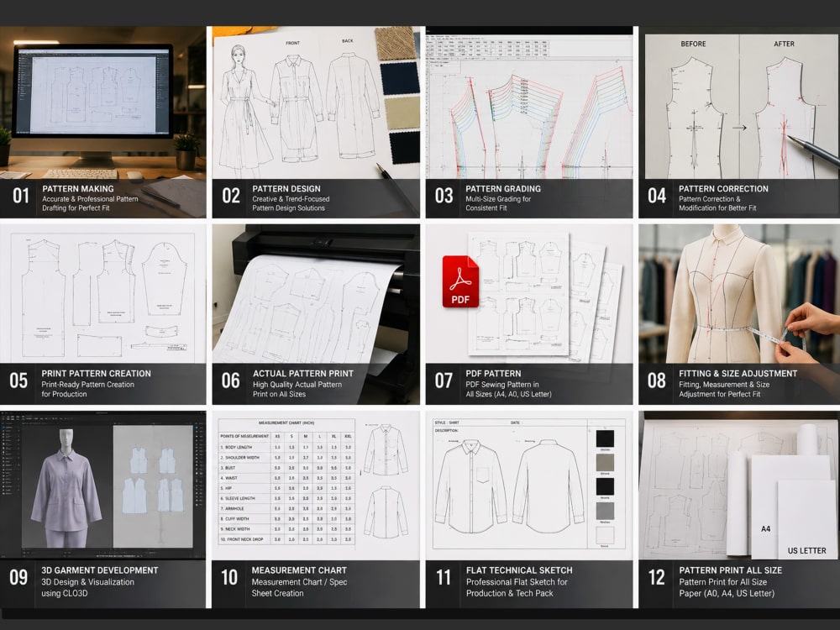Click the PATTERN DESIGN title

pos(286,188)
